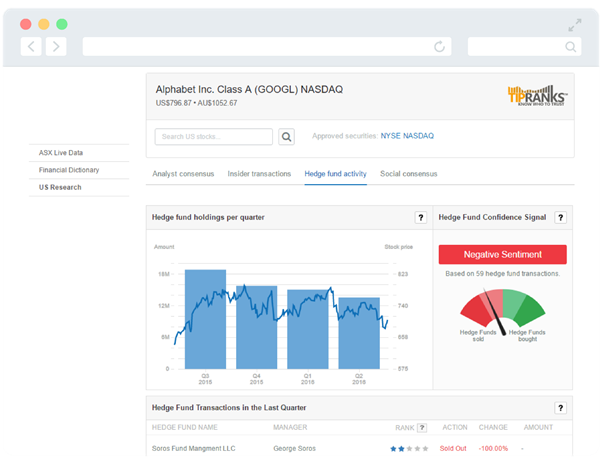The width and height of the screenshot is (602, 463).
Task: Follow the NASDAQ approved securities link
Action: pyautogui.click(x=418, y=136)
